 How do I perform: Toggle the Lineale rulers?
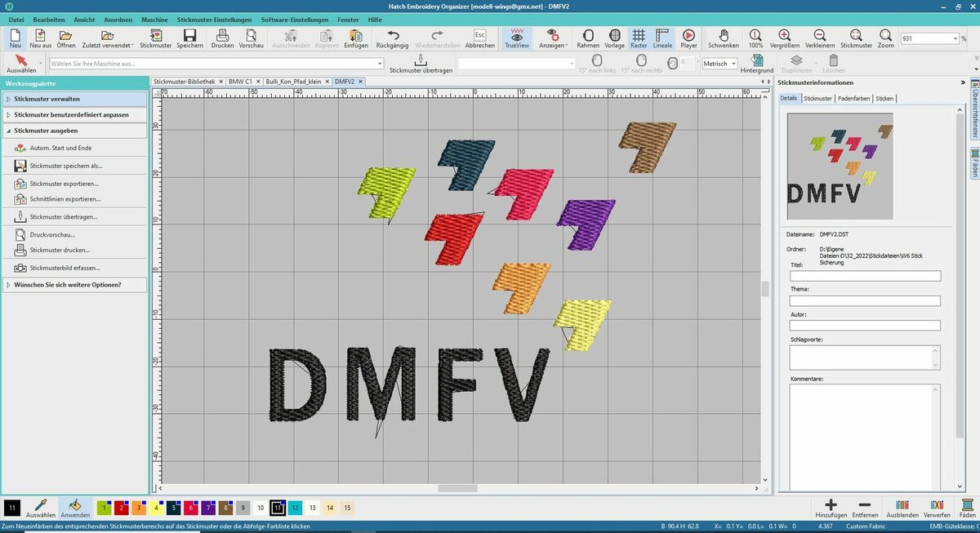[662, 38]
